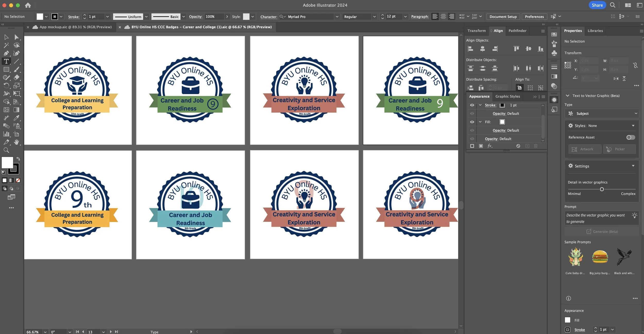Click Vertical Align Top in Align panel
Image resolution: width=644 pixels, height=334 pixels.
click(x=516, y=49)
